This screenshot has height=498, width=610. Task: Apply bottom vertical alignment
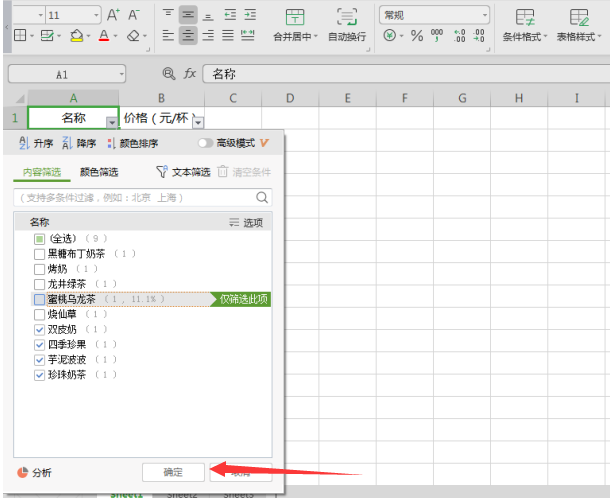[208, 15]
